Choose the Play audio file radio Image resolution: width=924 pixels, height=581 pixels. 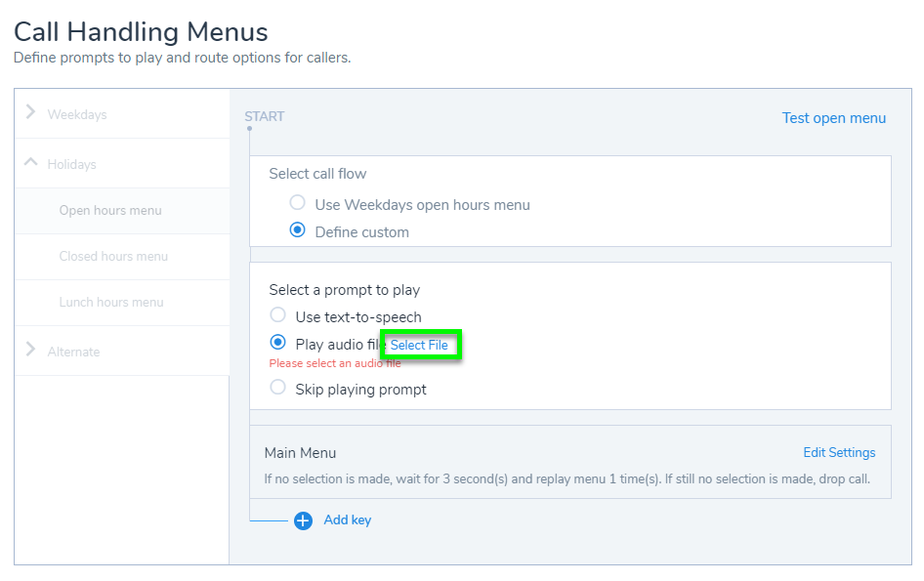[278, 343]
